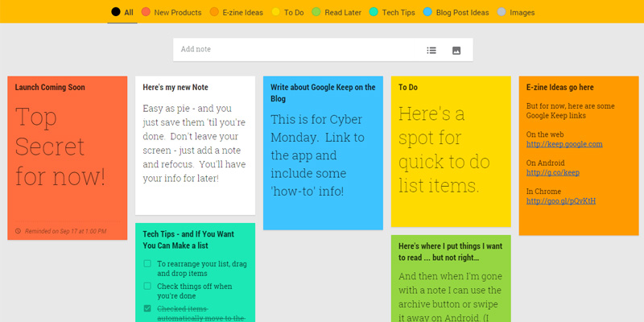Click the red New Products color dot

pos(146,12)
